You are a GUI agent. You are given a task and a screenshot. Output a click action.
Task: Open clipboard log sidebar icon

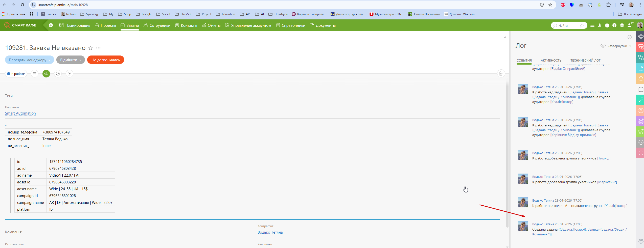tap(640, 90)
